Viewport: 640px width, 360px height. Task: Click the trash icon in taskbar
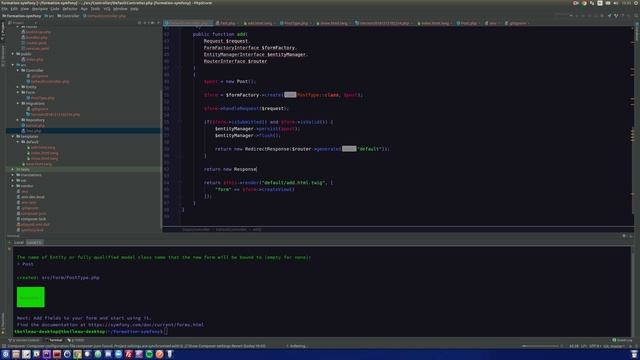[x=634, y=354]
